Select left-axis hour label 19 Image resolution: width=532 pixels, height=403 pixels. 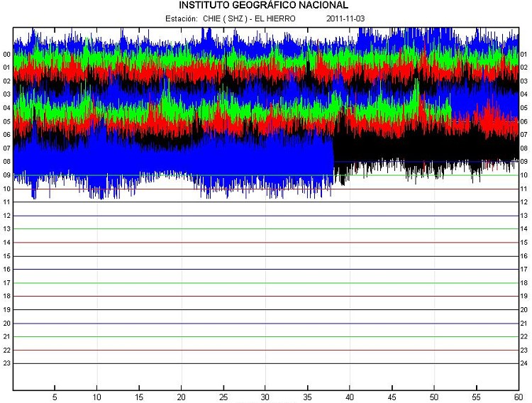[6, 309]
